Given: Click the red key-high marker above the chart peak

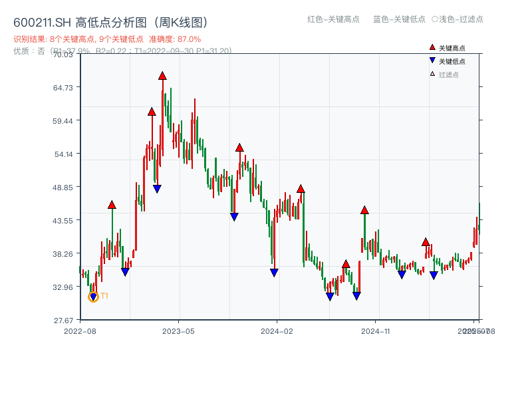Looking at the screenshot, I should (x=162, y=76).
